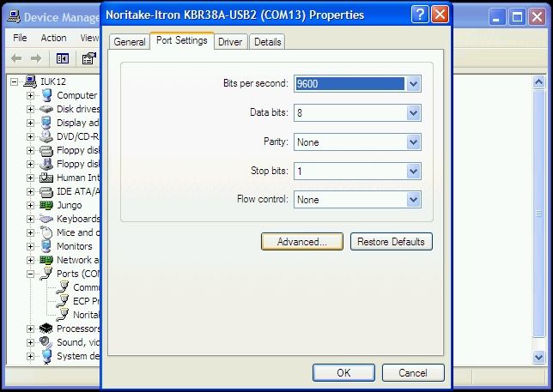Viewport: 553px width, 392px height.
Task: Click the Mice category icon
Action: 46,232
